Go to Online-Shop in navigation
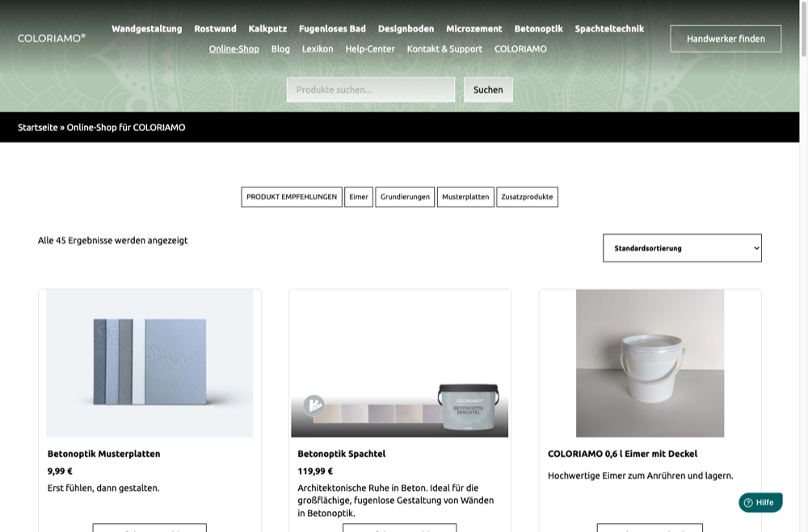The height and width of the screenshot is (532, 808). (x=234, y=49)
